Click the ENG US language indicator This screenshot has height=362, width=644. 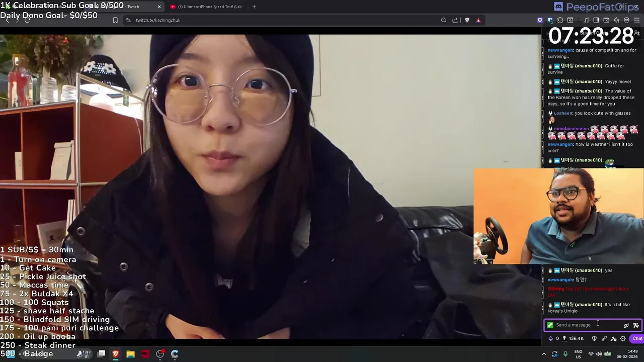pos(579,354)
